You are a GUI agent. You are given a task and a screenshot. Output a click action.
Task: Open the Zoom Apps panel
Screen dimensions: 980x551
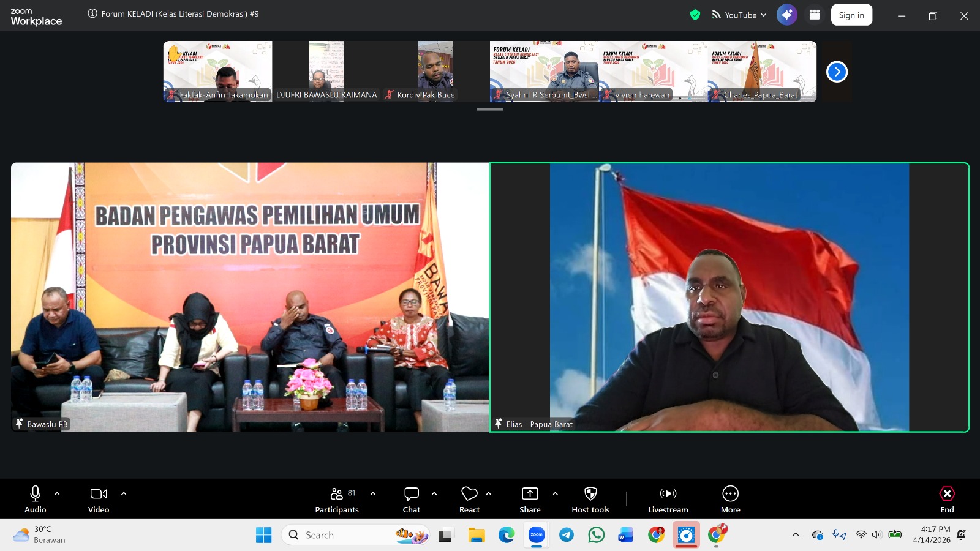coord(815,15)
